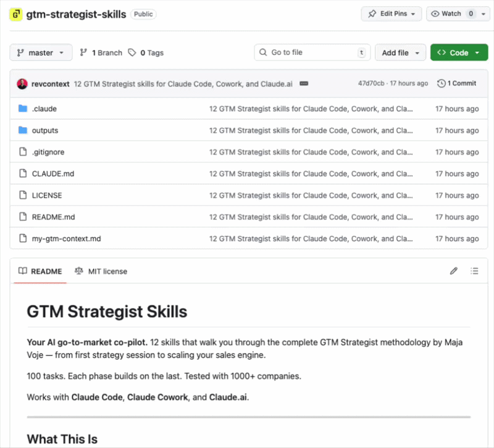Open the 1 Branch link

tap(101, 53)
